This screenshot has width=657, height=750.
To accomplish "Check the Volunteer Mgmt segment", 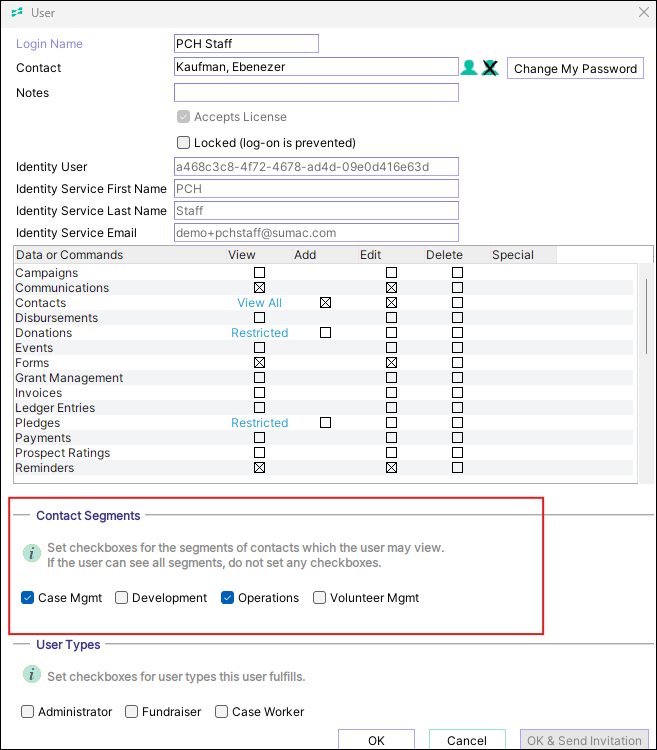I will point(319,597).
